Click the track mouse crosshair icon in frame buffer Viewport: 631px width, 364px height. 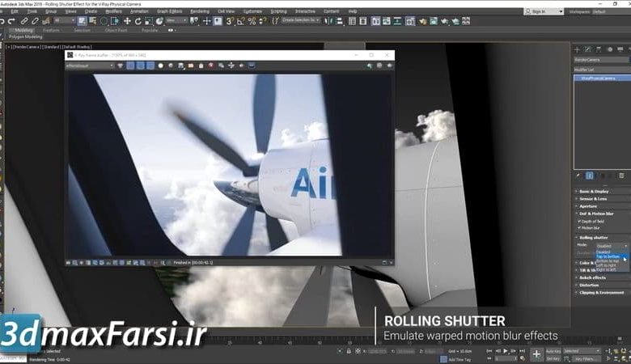point(231,66)
